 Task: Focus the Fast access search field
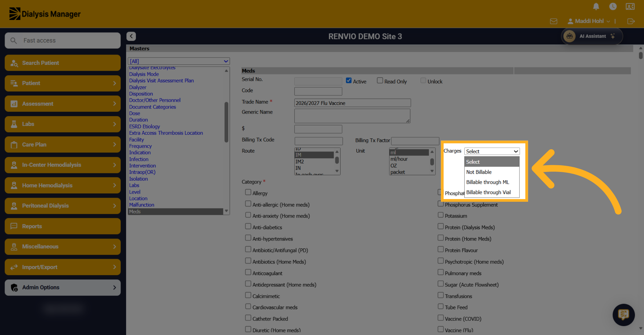(x=63, y=41)
